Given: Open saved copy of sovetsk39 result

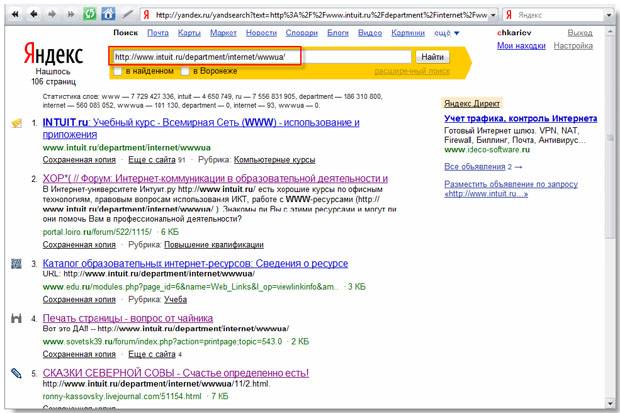Looking at the screenshot, I should point(79,354).
